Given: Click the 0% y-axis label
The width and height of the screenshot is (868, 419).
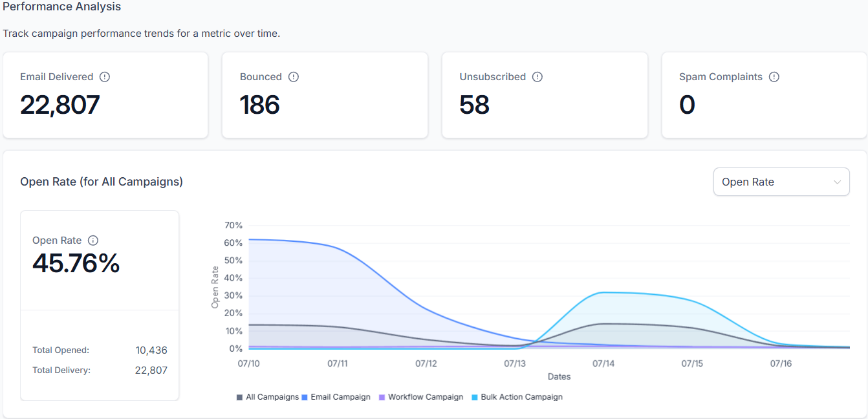Looking at the screenshot, I should click(236, 349).
